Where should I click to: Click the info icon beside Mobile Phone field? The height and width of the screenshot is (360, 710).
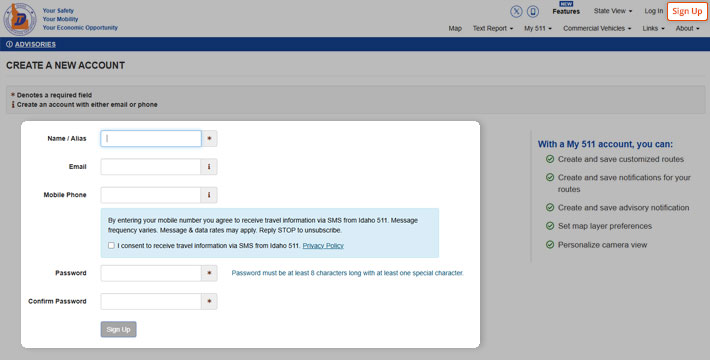pyautogui.click(x=209, y=195)
